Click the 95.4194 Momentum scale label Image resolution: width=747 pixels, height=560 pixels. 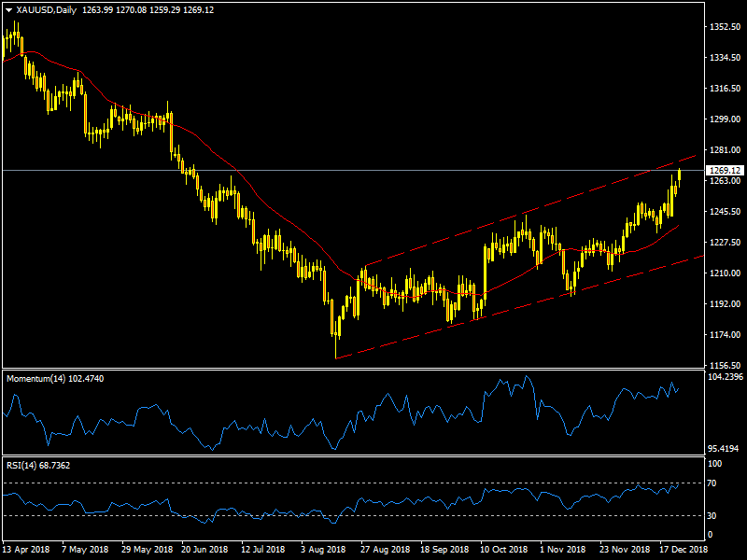click(x=725, y=448)
